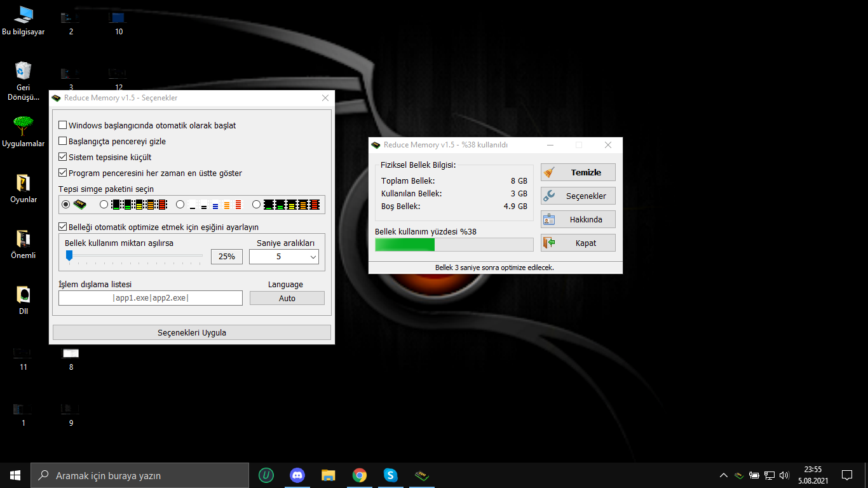Click the İşlem dışlama listesi text field
868x488 pixels.
pyautogui.click(x=150, y=298)
